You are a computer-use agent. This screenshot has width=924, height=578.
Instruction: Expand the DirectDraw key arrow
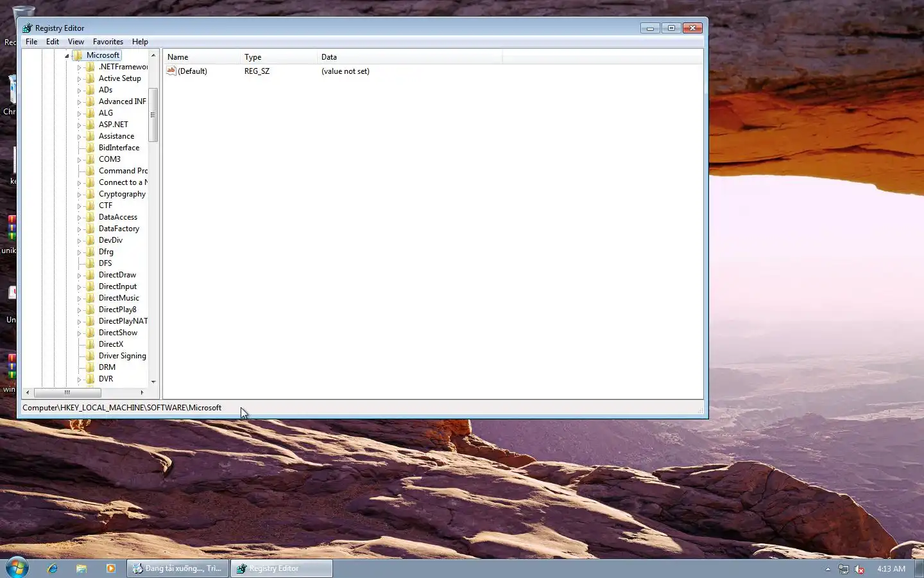tap(79, 276)
